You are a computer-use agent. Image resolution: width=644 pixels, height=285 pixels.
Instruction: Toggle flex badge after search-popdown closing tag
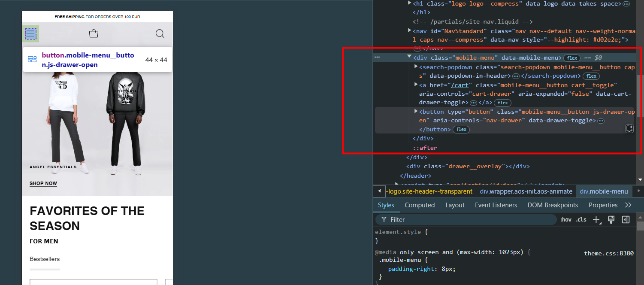[x=591, y=76]
